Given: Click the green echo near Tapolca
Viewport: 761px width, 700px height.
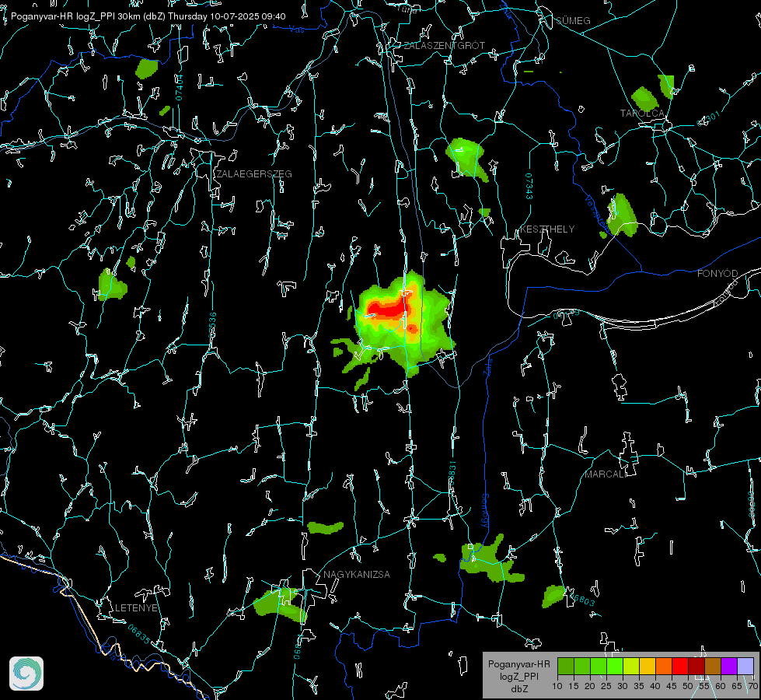Looking at the screenshot, I should coord(644,99).
